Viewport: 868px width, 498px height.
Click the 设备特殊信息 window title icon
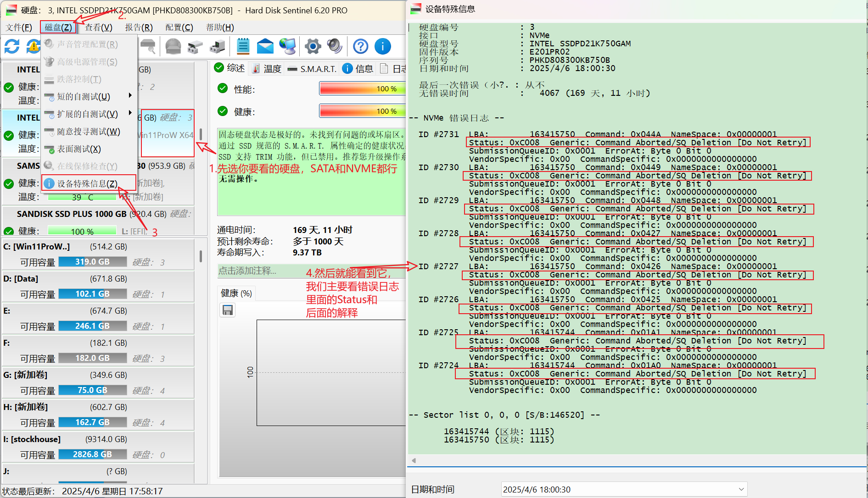[x=416, y=9]
